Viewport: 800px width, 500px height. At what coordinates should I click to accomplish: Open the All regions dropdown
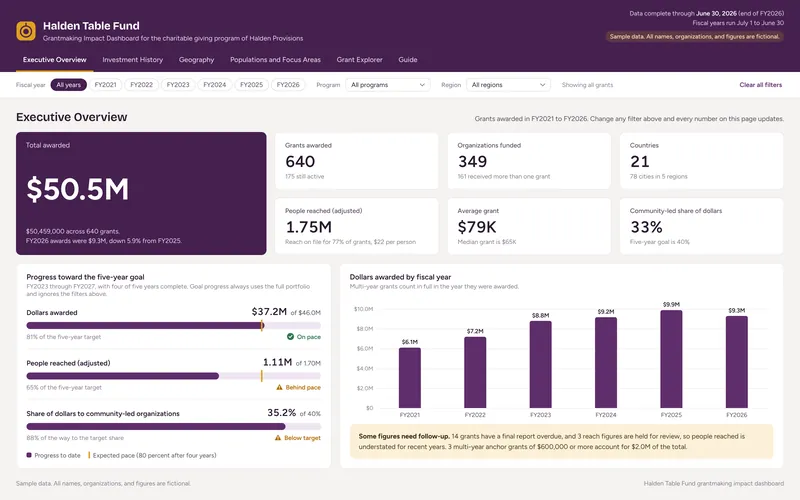pyautogui.click(x=508, y=85)
